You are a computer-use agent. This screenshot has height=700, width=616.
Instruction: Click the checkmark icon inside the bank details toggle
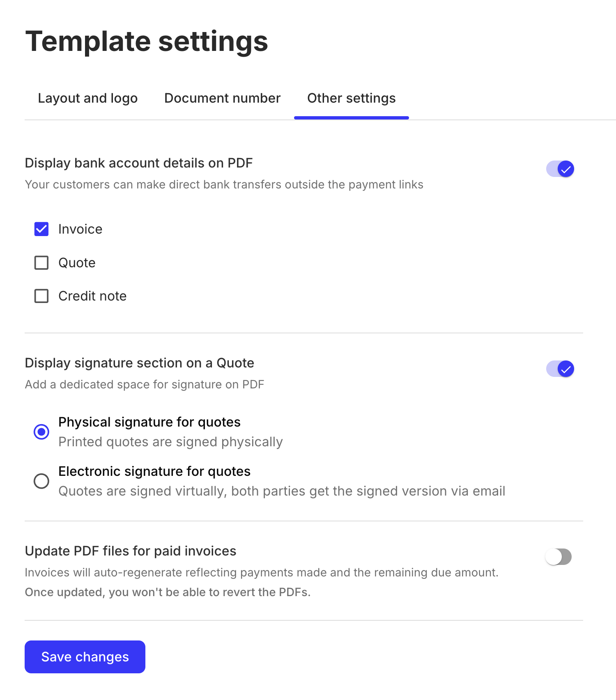[x=565, y=168]
